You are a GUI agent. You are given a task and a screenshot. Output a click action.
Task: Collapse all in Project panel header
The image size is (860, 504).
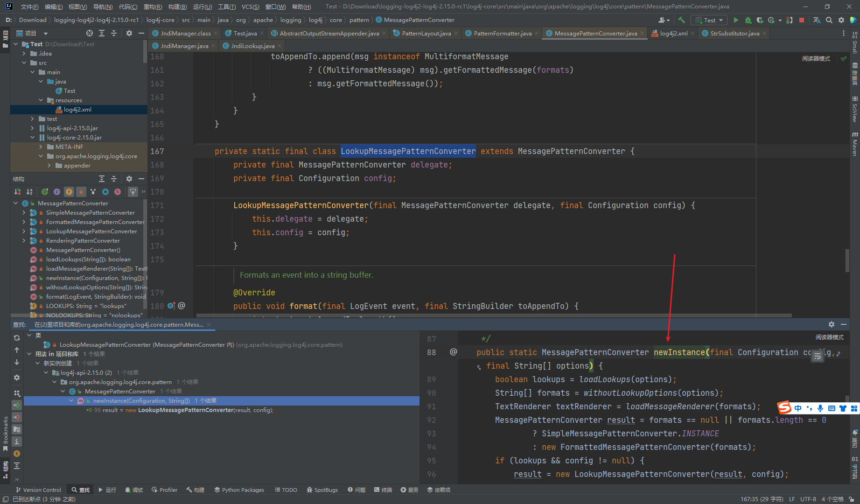[x=114, y=33]
